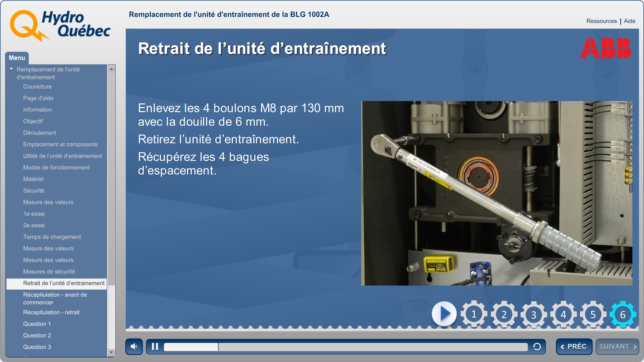Click the blue play arrow step button
The width and height of the screenshot is (644, 362).
[444, 314]
